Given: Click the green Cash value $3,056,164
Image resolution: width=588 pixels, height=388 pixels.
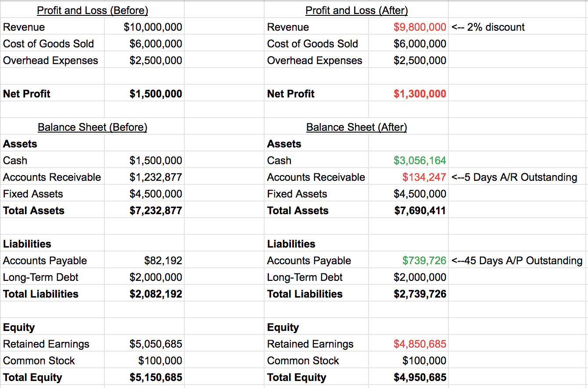Looking at the screenshot, I should 420,161.
